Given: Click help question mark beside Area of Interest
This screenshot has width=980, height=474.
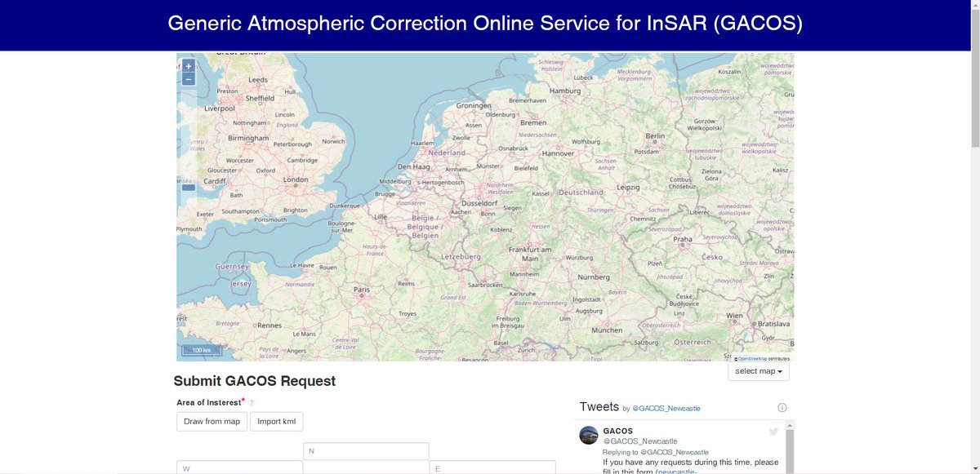Looking at the screenshot, I should point(252,403).
